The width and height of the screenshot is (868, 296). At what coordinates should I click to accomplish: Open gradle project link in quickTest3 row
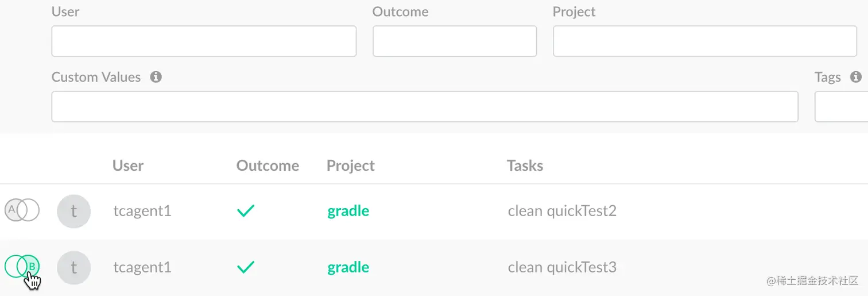point(348,267)
